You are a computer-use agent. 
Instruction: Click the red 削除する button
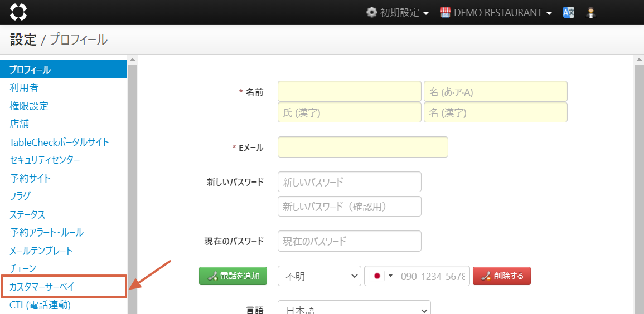pos(501,276)
